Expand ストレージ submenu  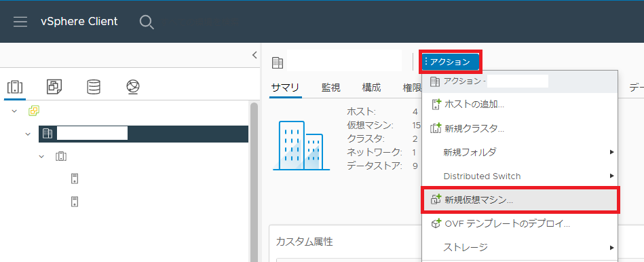(520, 247)
